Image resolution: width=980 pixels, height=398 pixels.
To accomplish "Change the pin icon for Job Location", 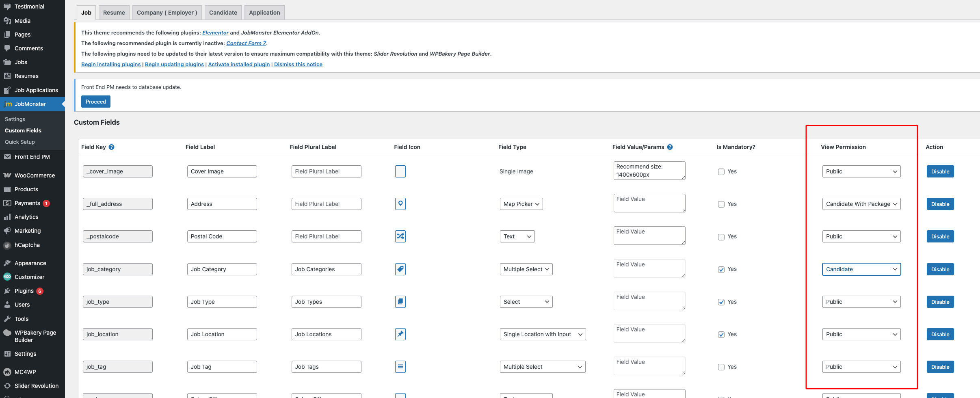I will point(400,334).
